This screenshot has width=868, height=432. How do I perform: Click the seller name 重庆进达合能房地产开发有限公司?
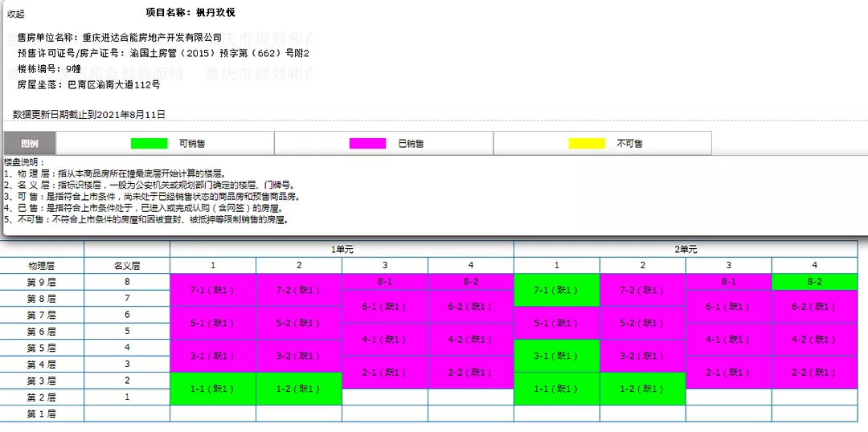pyautogui.click(x=152, y=39)
